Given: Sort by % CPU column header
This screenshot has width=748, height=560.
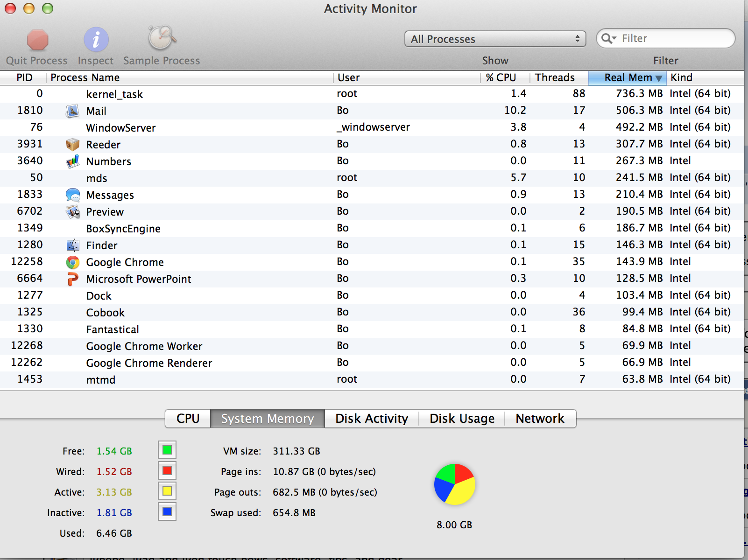Looking at the screenshot, I should click(505, 77).
